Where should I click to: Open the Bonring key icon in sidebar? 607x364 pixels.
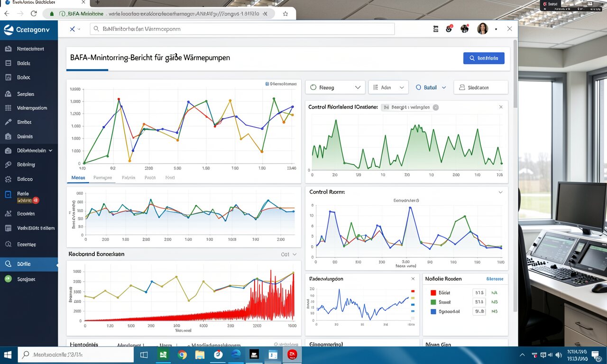8,165
